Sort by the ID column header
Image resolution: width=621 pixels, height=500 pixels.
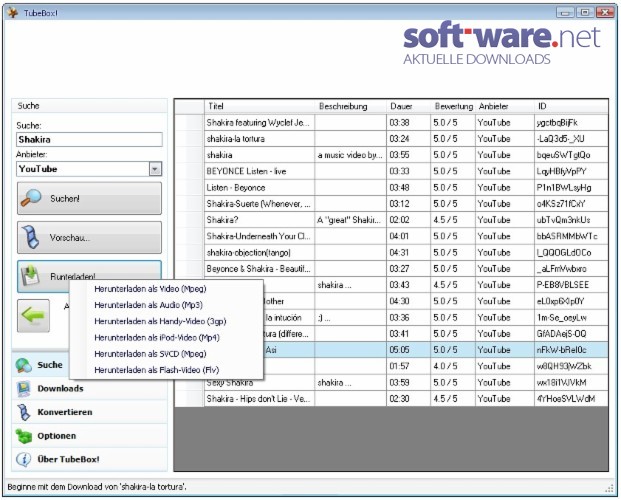point(571,106)
